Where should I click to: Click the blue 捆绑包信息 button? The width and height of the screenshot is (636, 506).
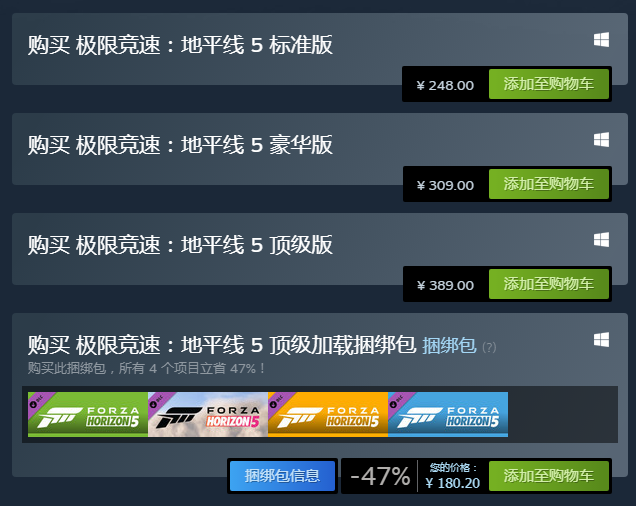(282, 476)
